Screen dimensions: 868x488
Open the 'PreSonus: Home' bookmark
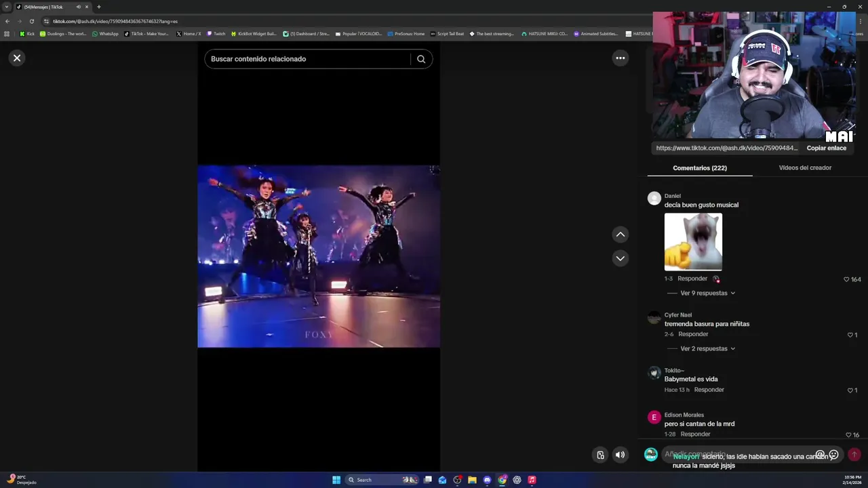(406, 33)
